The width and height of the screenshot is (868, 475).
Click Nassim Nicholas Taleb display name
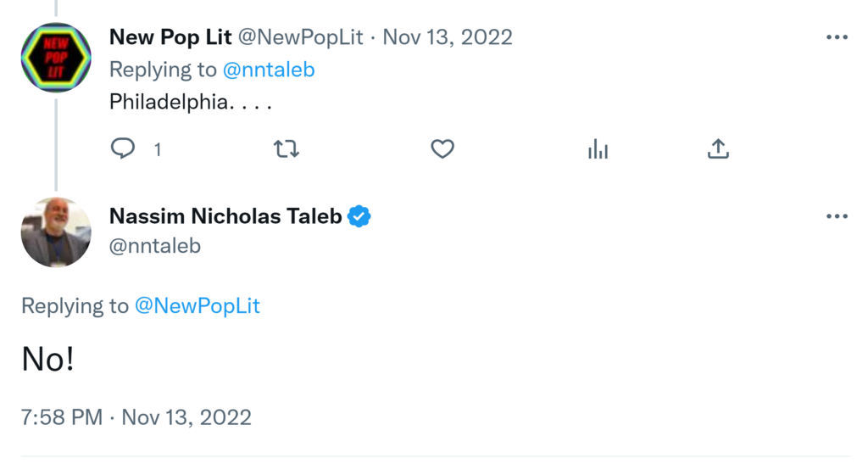click(x=225, y=216)
